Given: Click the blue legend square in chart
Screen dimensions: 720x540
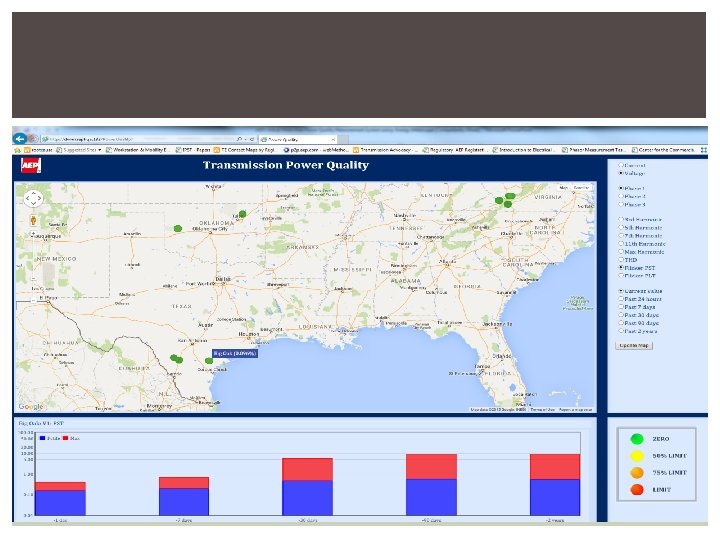Looking at the screenshot, I should coord(42,439).
